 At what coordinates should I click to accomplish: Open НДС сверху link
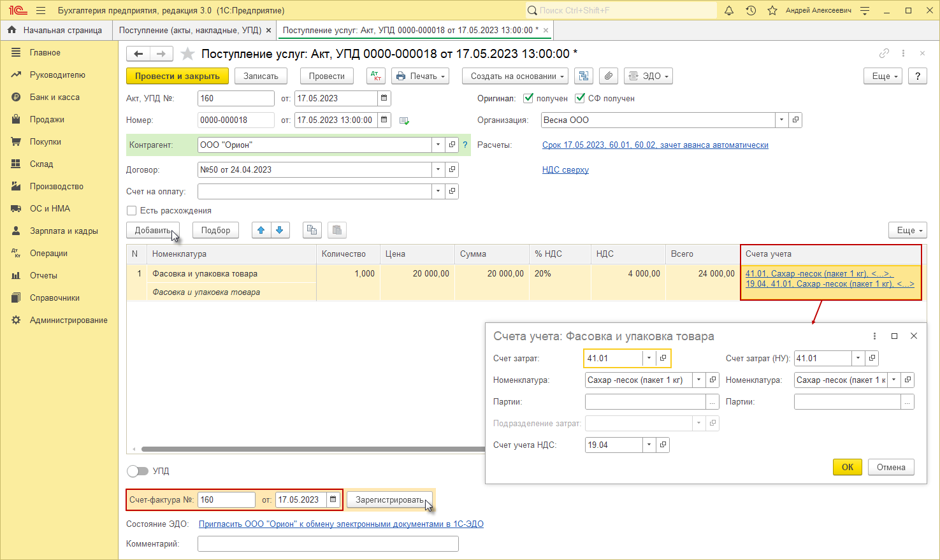pyautogui.click(x=565, y=169)
